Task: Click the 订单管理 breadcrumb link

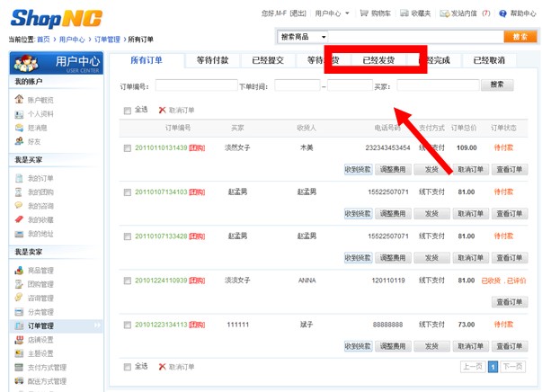Action: pos(107,40)
